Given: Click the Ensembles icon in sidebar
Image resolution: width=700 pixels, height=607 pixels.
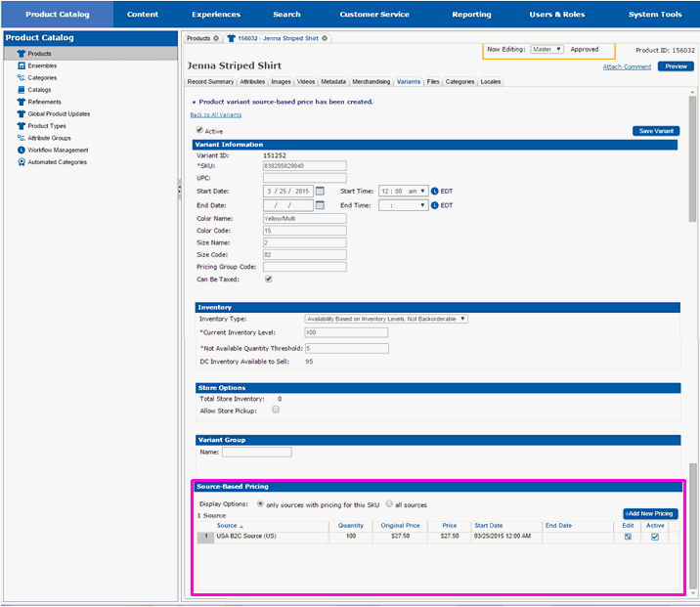Looking at the screenshot, I should point(21,65).
